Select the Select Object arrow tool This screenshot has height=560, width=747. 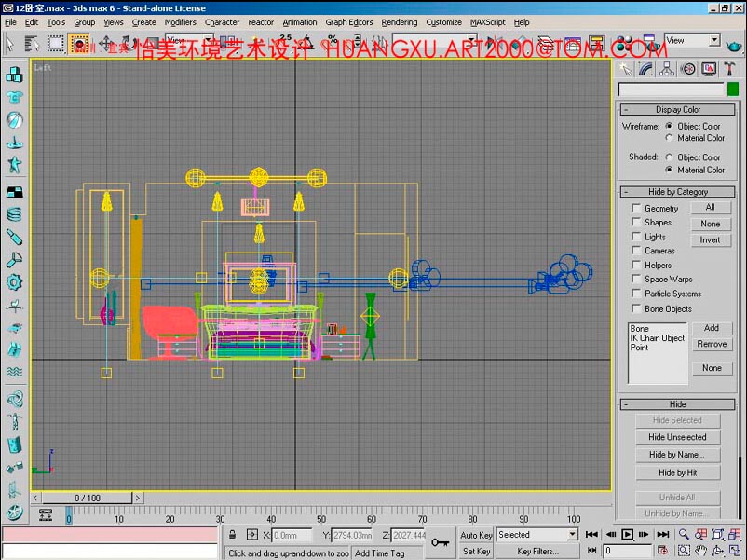(x=9, y=44)
